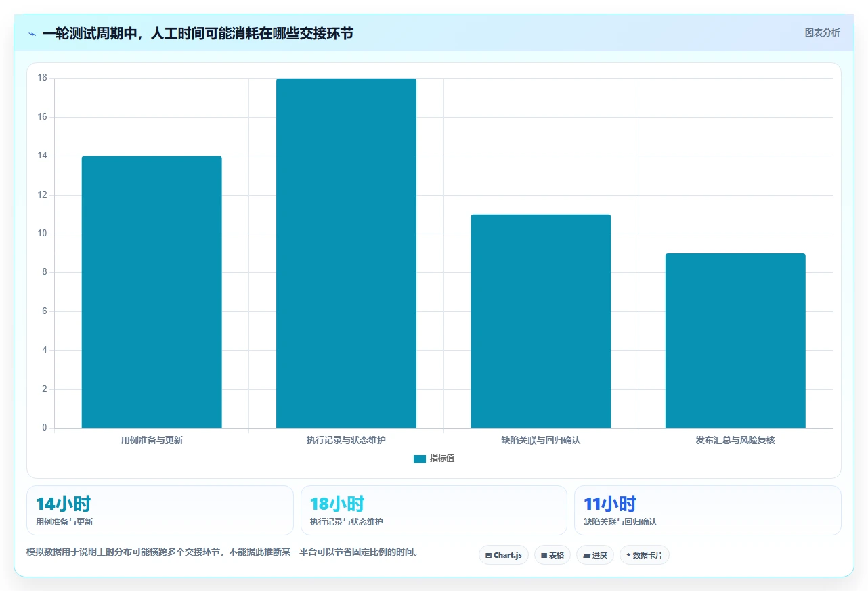
Task: Open the 11小时 data card
Action: [708, 510]
